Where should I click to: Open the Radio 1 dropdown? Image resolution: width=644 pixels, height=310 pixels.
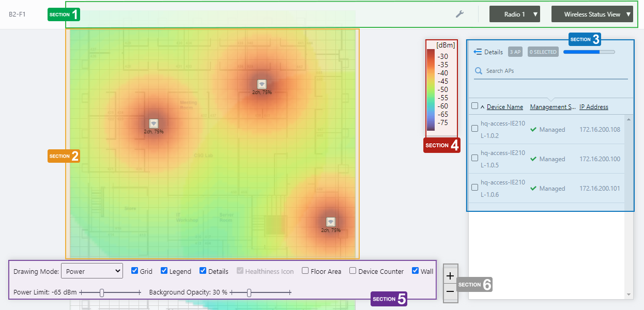coord(515,14)
